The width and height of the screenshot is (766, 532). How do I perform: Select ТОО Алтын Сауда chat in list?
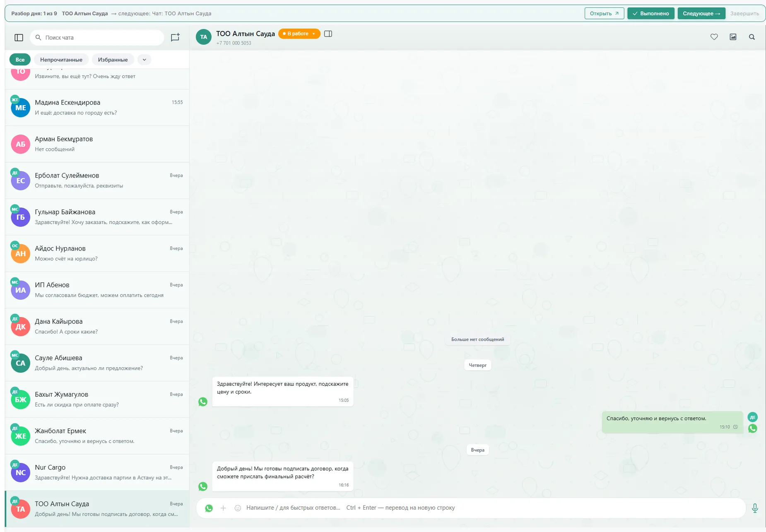pos(97,509)
